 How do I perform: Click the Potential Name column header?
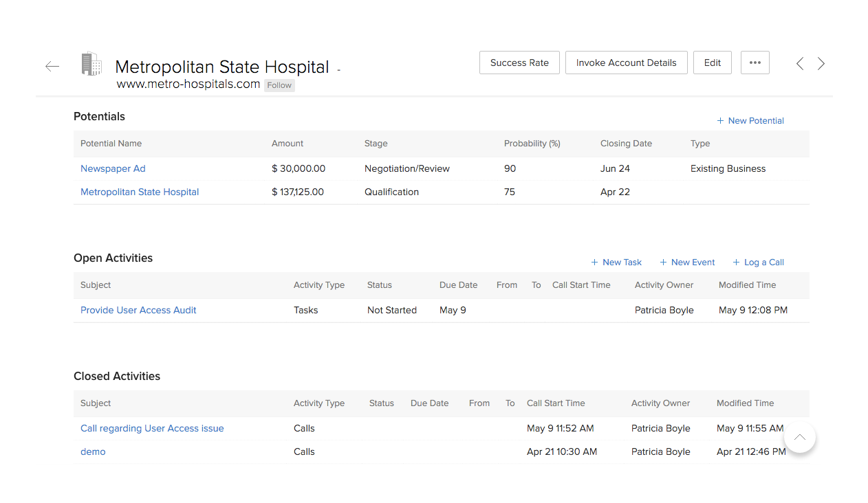(111, 144)
